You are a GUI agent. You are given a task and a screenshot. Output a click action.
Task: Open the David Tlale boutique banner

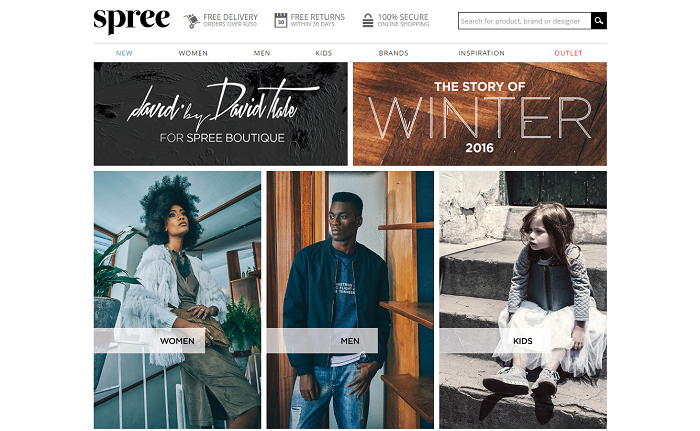(221, 114)
